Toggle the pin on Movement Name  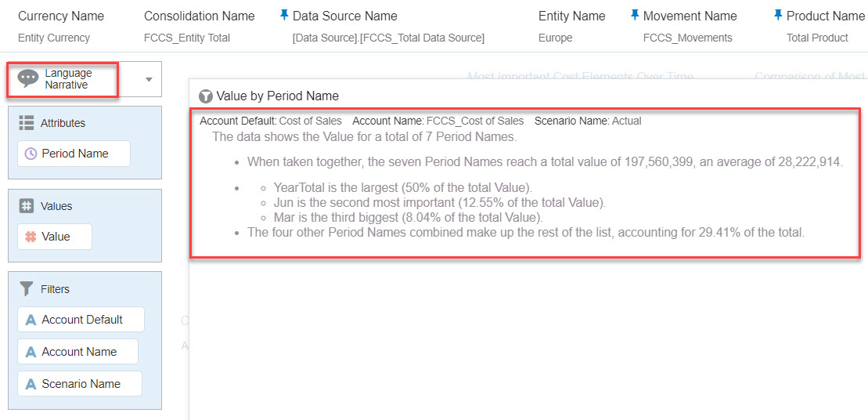point(635,16)
